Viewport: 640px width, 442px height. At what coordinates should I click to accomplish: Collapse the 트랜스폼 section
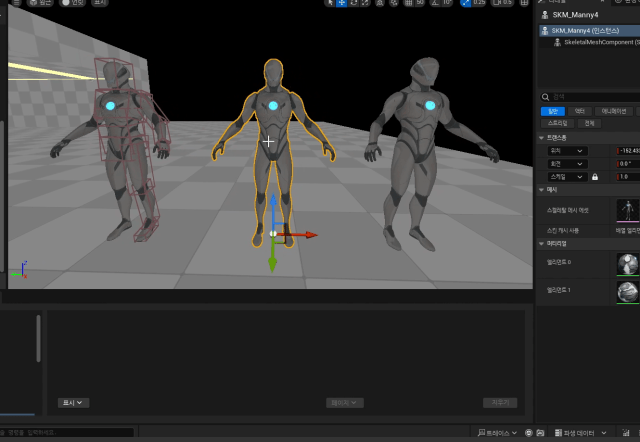tap(541, 138)
